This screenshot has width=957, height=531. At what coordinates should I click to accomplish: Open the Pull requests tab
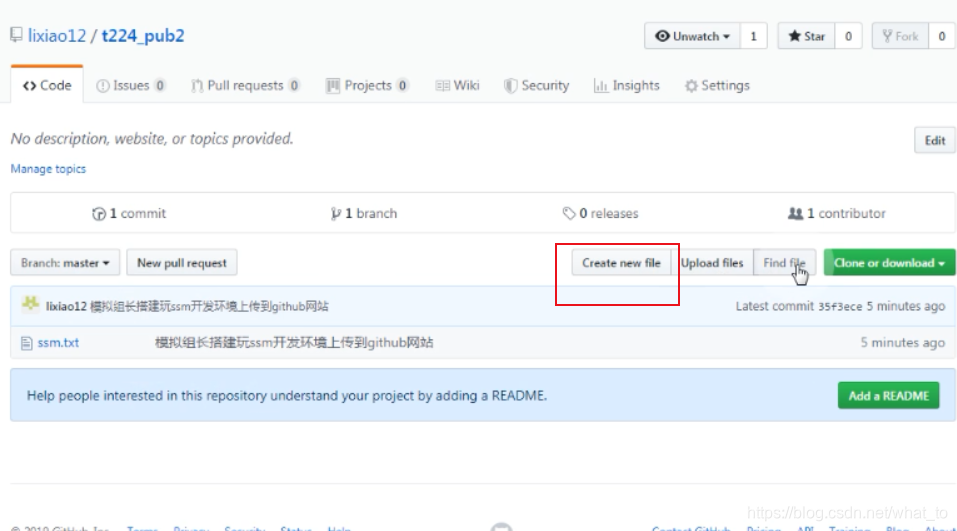coord(245,85)
